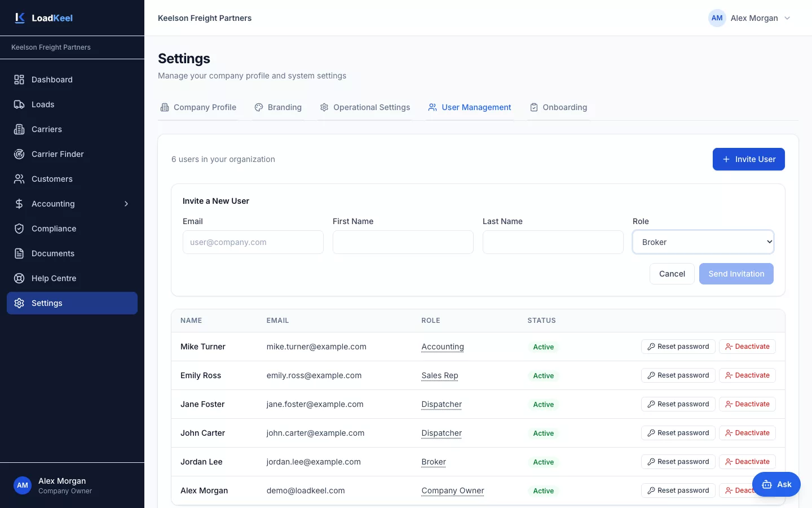This screenshot has height=508, width=812.
Task: Click Send Invitation button
Action: point(736,274)
